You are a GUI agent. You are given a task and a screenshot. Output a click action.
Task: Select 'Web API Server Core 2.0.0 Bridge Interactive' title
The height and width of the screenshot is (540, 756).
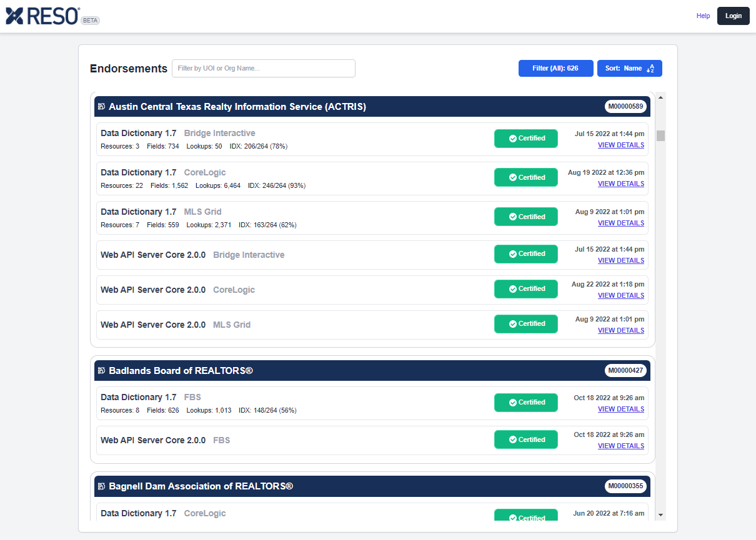point(192,255)
